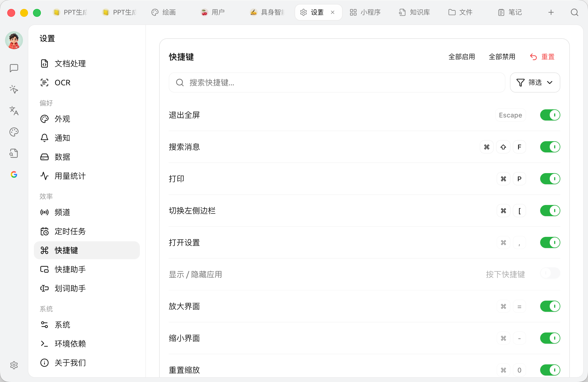This screenshot has width=588, height=382.
Task: Open the translate icon in left rail
Action: point(14,111)
